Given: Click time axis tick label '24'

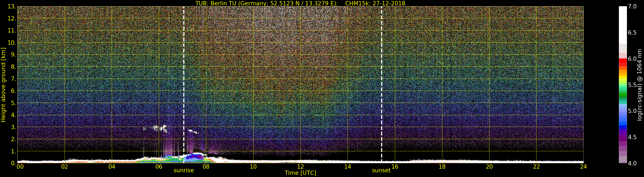Looking at the screenshot, I should click(583, 167).
